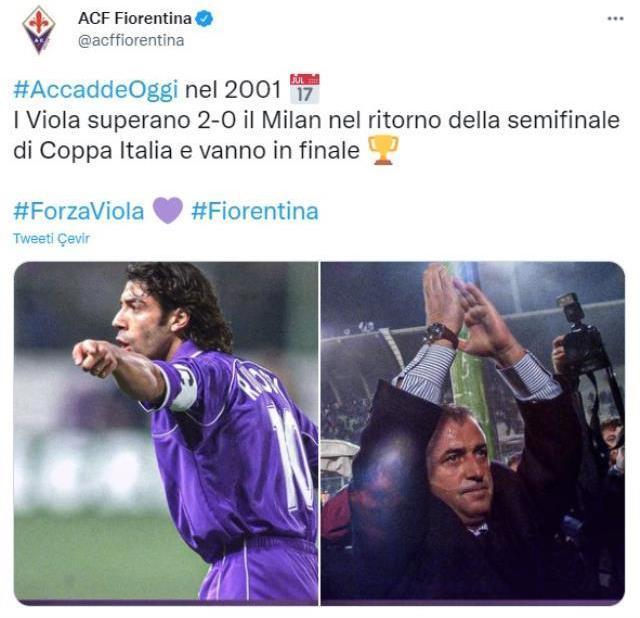This screenshot has height=618, width=640.
Task: Click the Tweeti Çevir translate link
Action: (51, 238)
